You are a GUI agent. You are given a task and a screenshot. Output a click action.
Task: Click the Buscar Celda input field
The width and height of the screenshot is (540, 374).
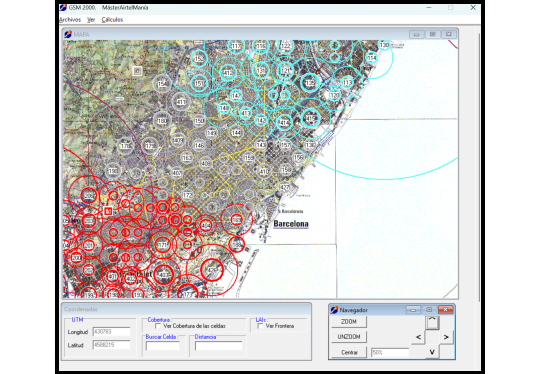163,346
